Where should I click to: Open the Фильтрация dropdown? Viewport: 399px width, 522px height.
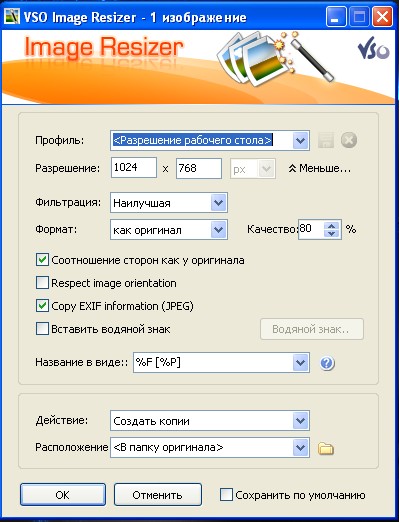click(x=219, y=202)
